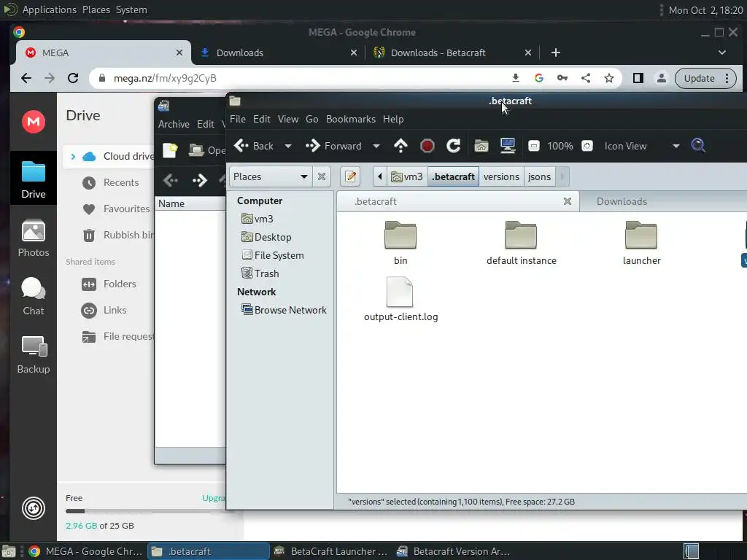
Task: Open the bin folder
Action: (x=400, y=243)
